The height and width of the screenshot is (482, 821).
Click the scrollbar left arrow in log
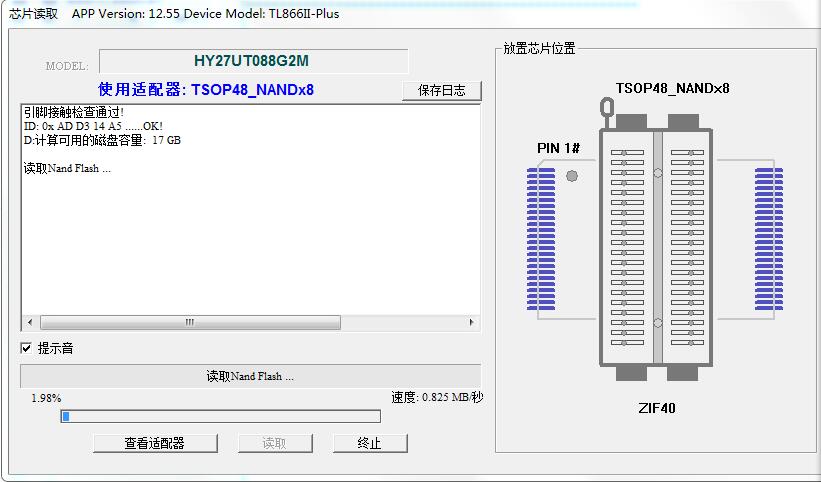(29, 323)
